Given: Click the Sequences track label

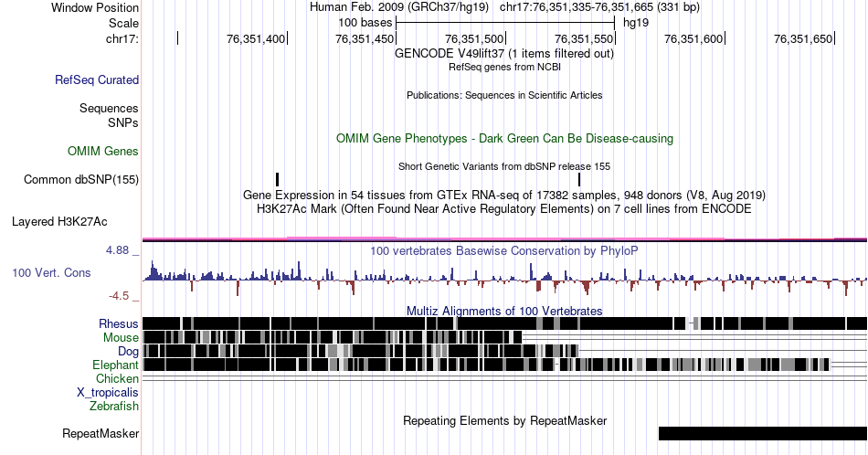Looking at the screenshot, I should click(109, 108).
